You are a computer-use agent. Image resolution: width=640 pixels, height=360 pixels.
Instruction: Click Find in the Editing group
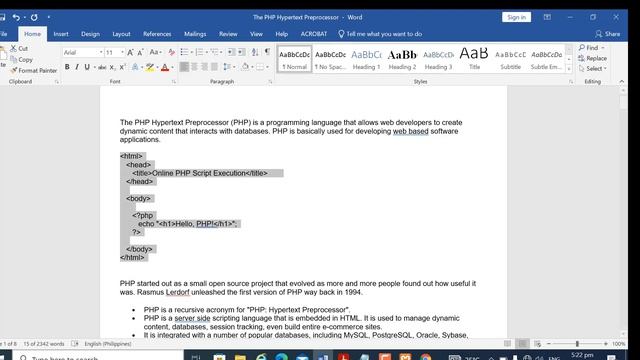coord(591,48)
